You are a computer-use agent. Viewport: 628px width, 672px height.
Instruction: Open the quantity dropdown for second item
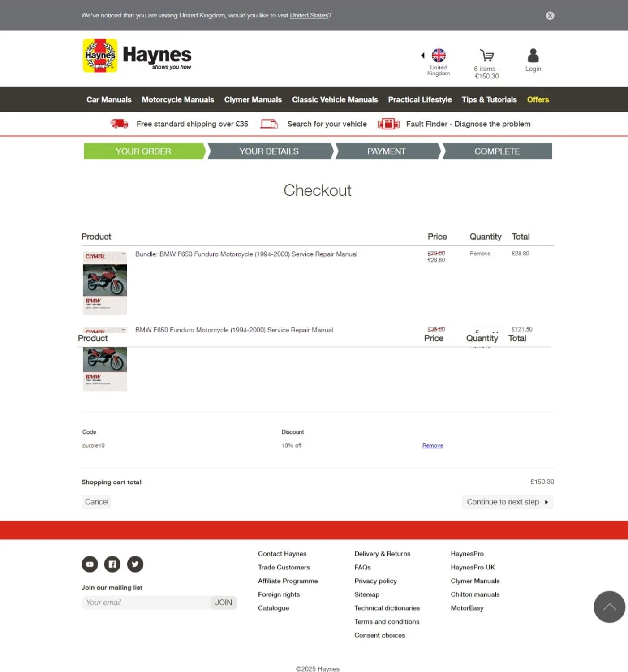click(x=486, y=330)
